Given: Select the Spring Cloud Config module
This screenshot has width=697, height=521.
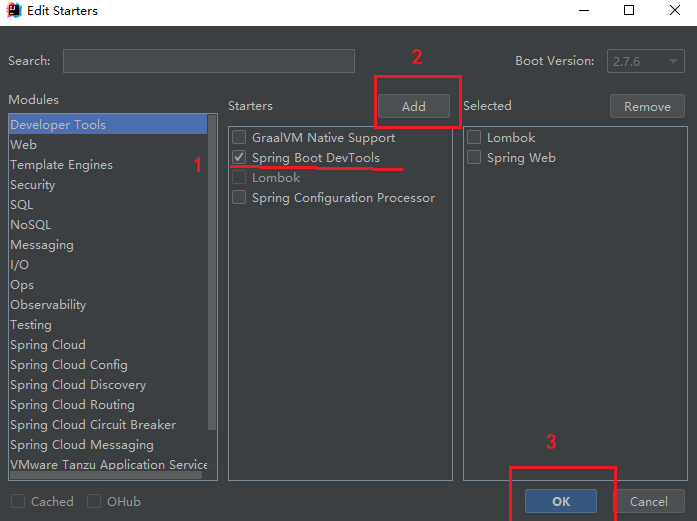Looking at the screenshot, I should 108,365.
